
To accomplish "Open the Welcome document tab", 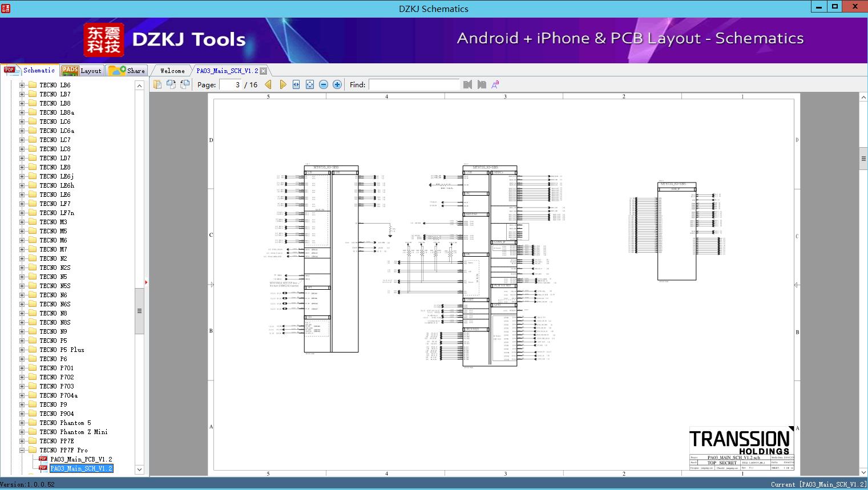I will [x=172, y=71].
